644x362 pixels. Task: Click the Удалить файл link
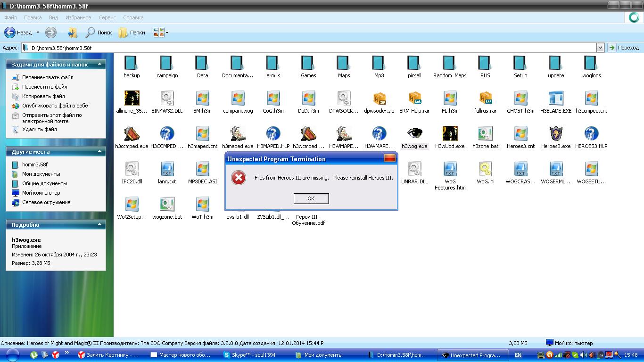(40, 129)
